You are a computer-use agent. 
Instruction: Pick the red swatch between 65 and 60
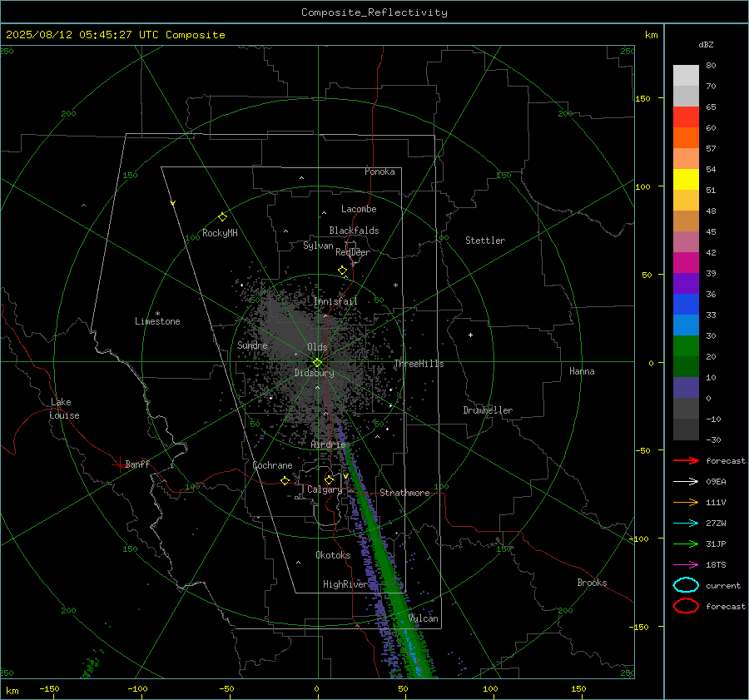(x=686, y=117)
